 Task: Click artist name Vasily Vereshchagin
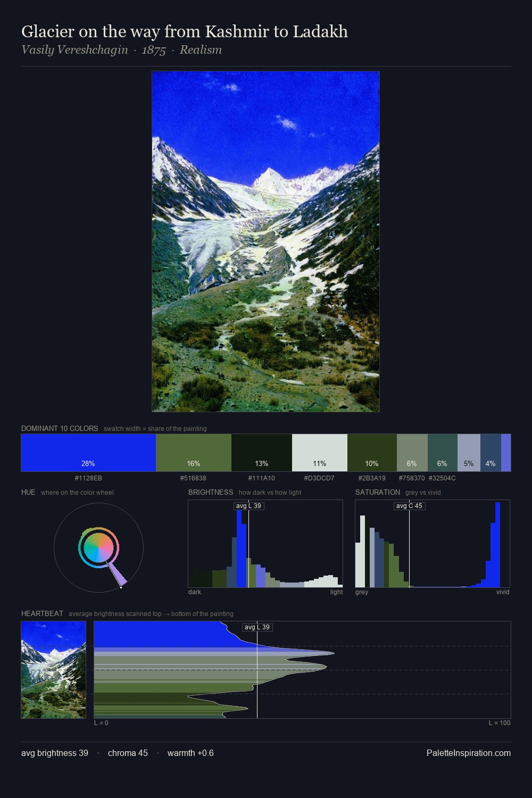point(74,50)
